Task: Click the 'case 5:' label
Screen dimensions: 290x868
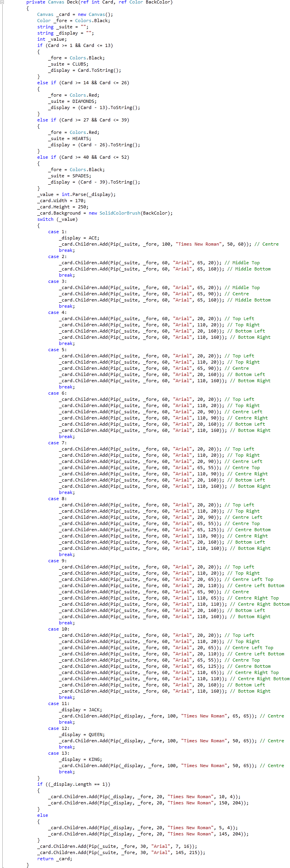Action: point(57,350)
